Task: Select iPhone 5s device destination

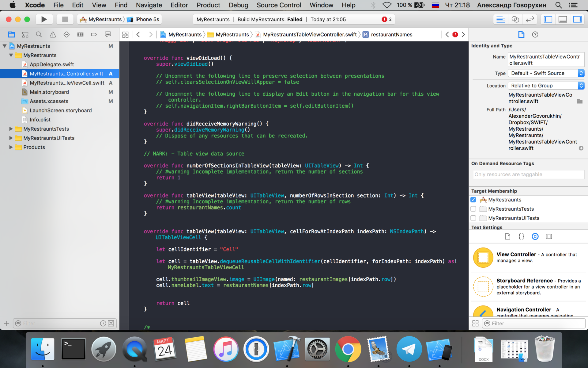Action: 143,19
